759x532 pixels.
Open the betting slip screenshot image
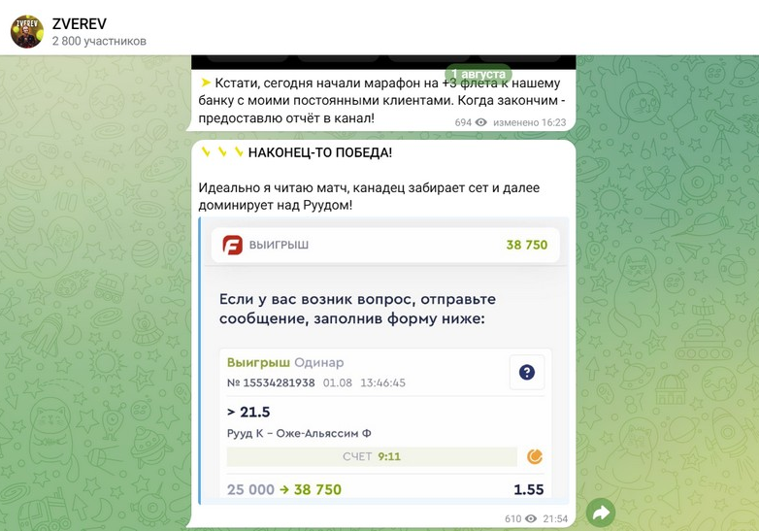[383, 360]
